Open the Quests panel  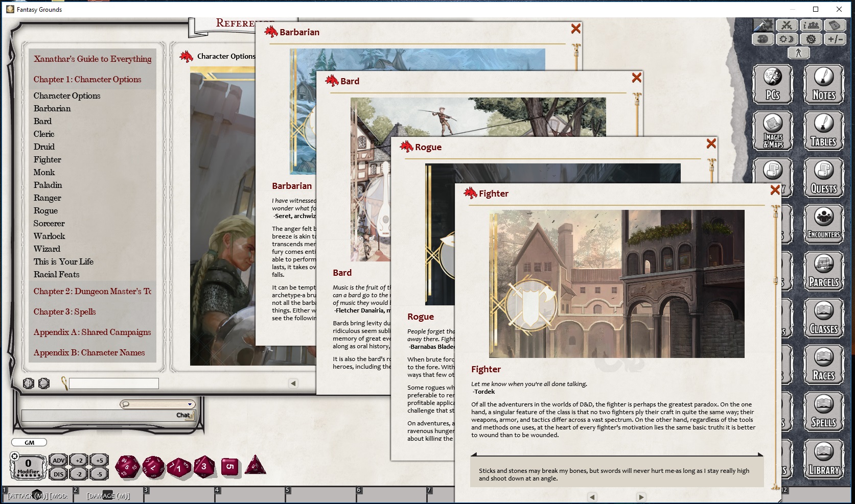(823, 178)
